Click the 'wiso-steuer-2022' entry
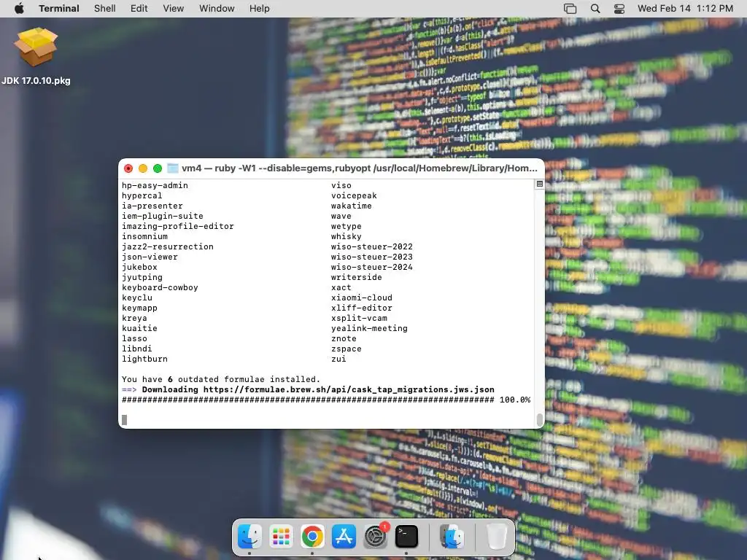The image size is (747, 560). [x=372, y=246]
